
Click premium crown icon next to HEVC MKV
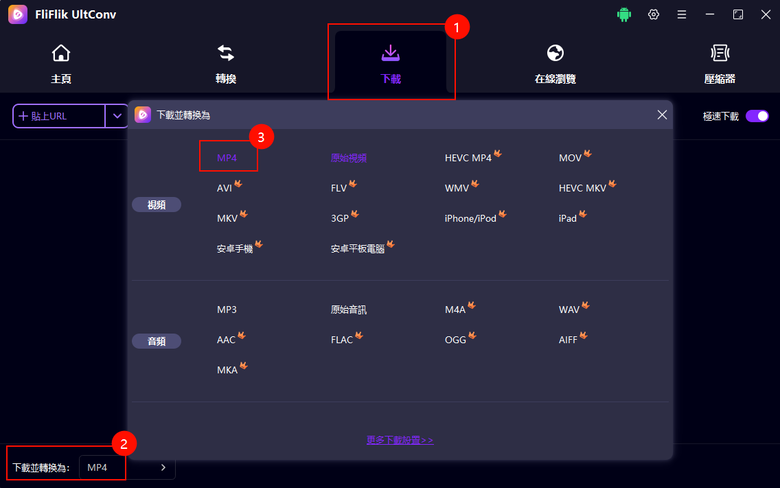[612, 184]
